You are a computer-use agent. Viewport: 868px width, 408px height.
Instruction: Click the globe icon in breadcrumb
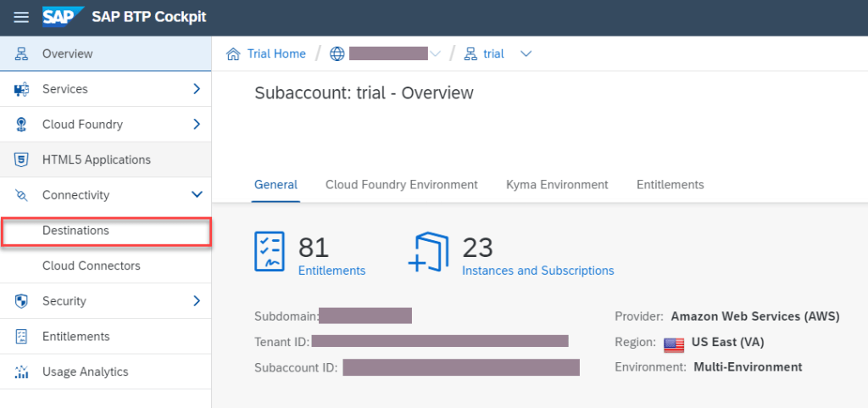coord(337,54)
